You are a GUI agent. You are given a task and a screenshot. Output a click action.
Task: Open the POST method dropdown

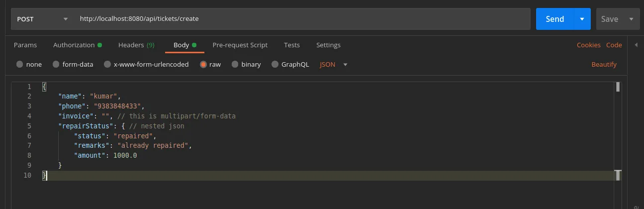click(42, 19)
